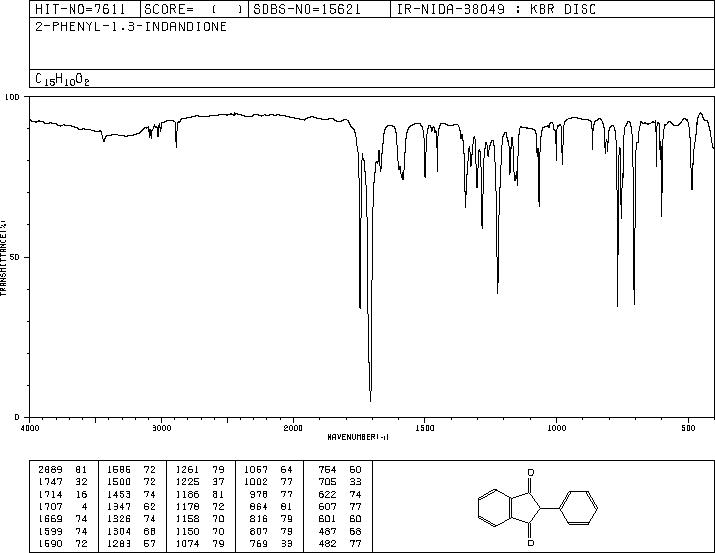This screenshot has height=553, width=715.
Task: Select the 1067 peak entry in the table
Action: [x=268, y=470]
